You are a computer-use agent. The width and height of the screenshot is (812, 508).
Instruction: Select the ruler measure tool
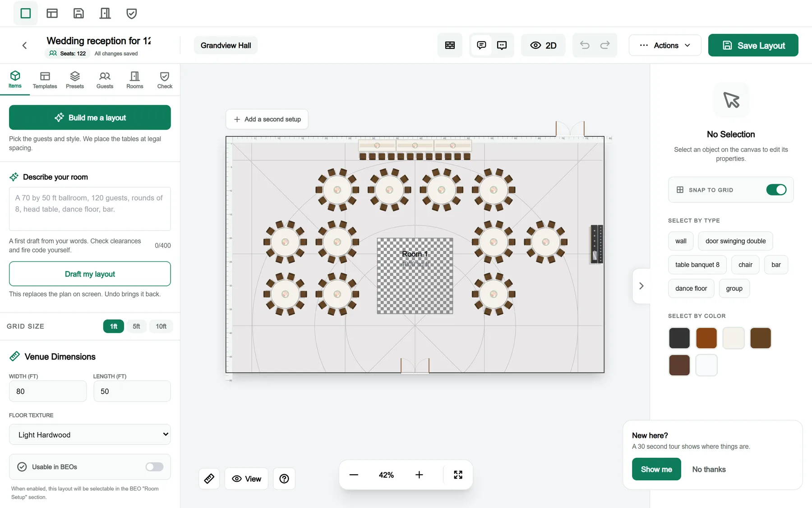click(x=209, y=479)
